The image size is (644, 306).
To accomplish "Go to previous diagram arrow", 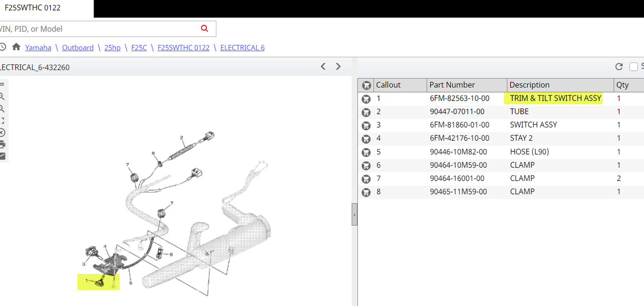I will [323, 66].
